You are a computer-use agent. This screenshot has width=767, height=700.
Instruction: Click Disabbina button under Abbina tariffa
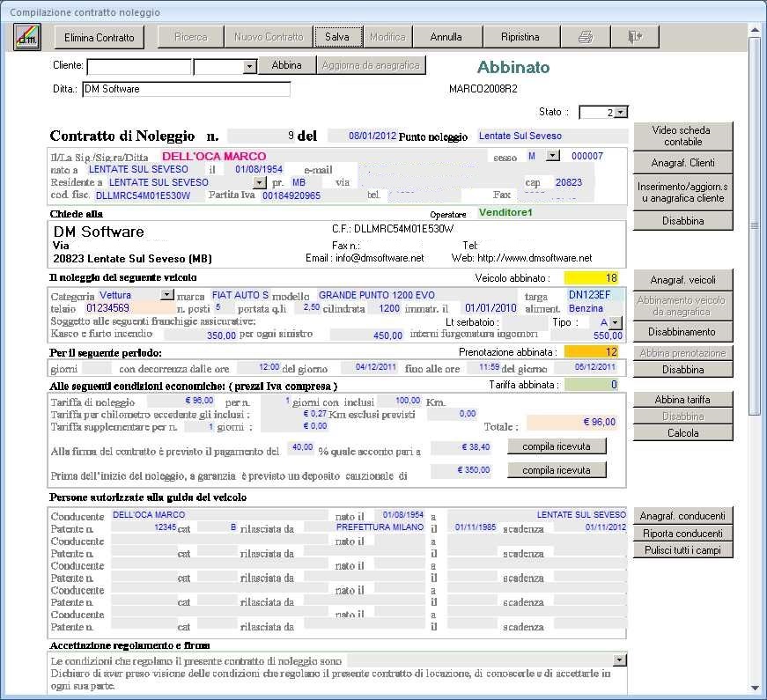coord(682,416)
